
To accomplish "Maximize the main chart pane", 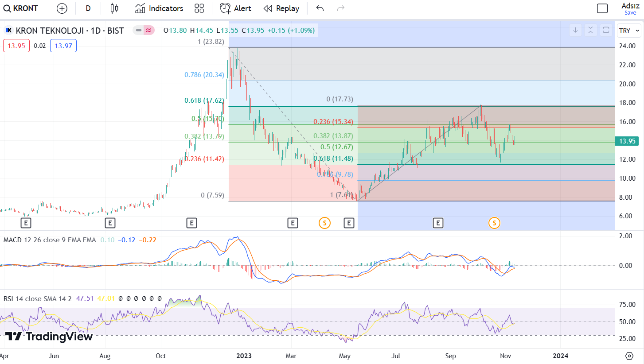I will tap(606, 30).
